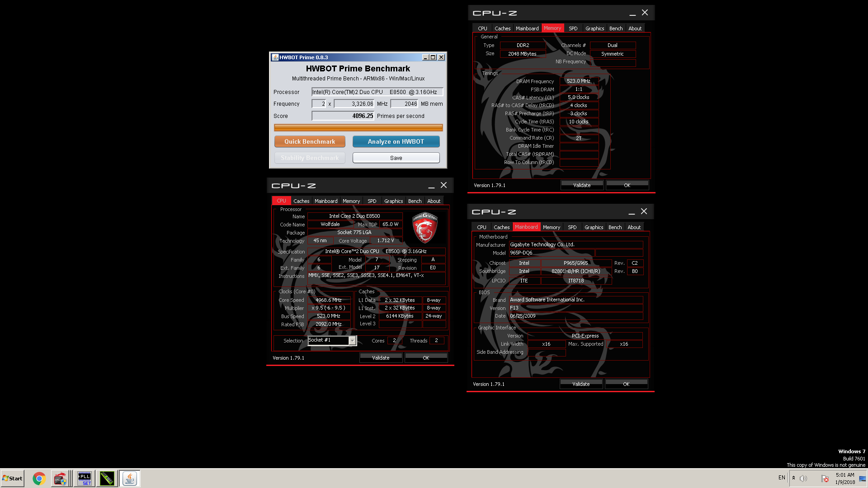The height and width of the screenshot is (488, 868).
Task: Click the HWBOT Prime title bar icon
Action: pos(275,57)
